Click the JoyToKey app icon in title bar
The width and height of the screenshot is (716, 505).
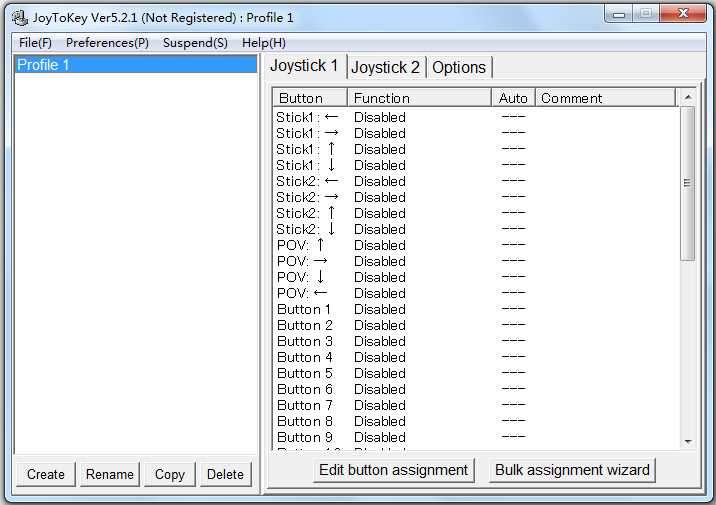click(19, 18)
